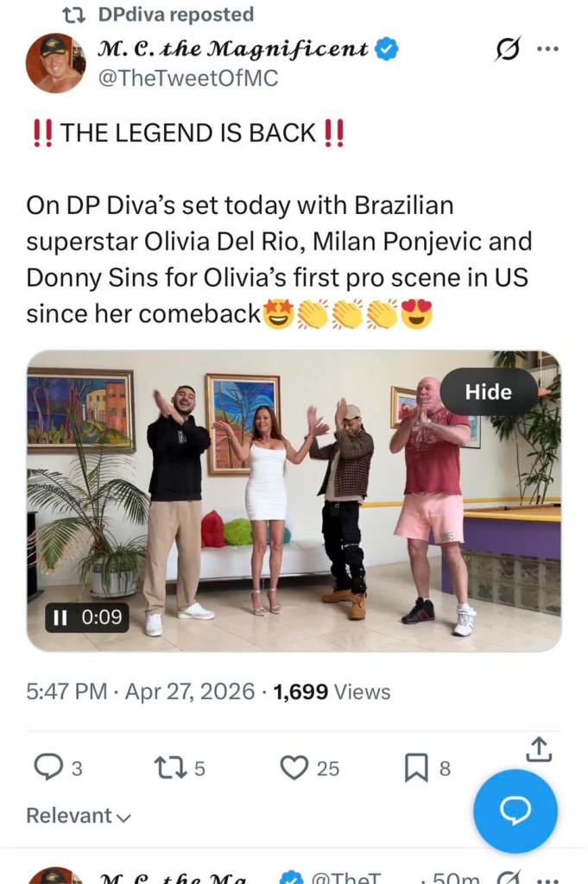
Task: Open the share icon
Action: [538, 749]
